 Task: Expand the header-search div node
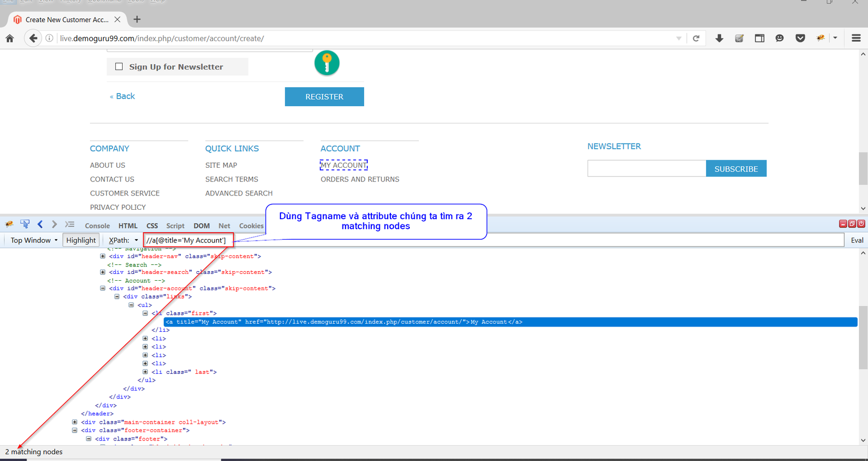click(103, 272)
